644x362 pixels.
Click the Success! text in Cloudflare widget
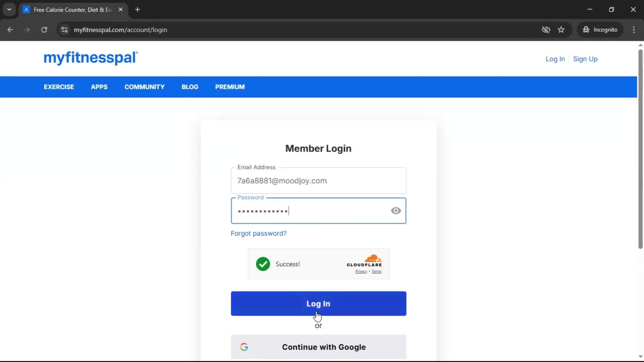(x=288, y=264)
